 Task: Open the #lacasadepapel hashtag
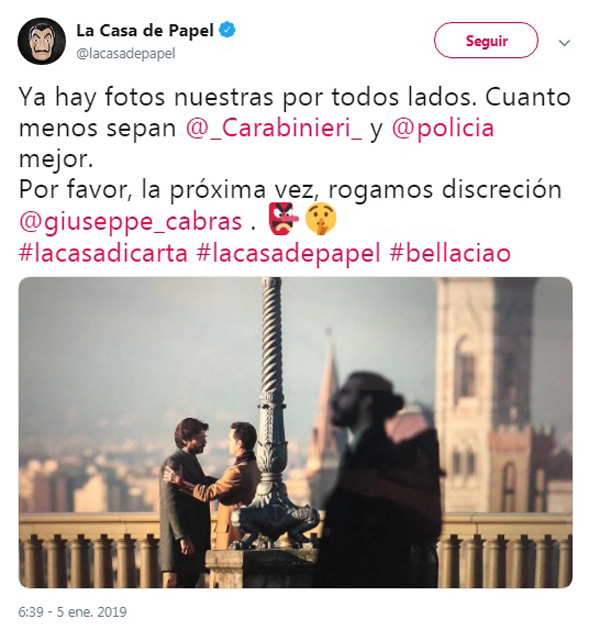[x=289, y=253]
